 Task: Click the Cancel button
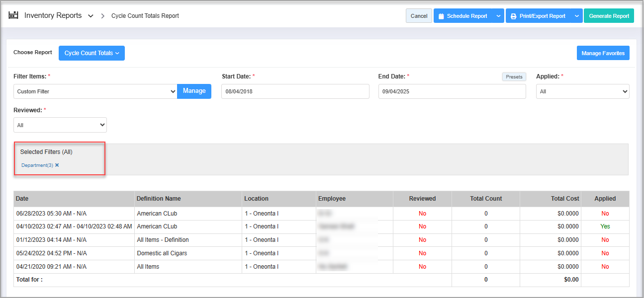click(419, 16)
